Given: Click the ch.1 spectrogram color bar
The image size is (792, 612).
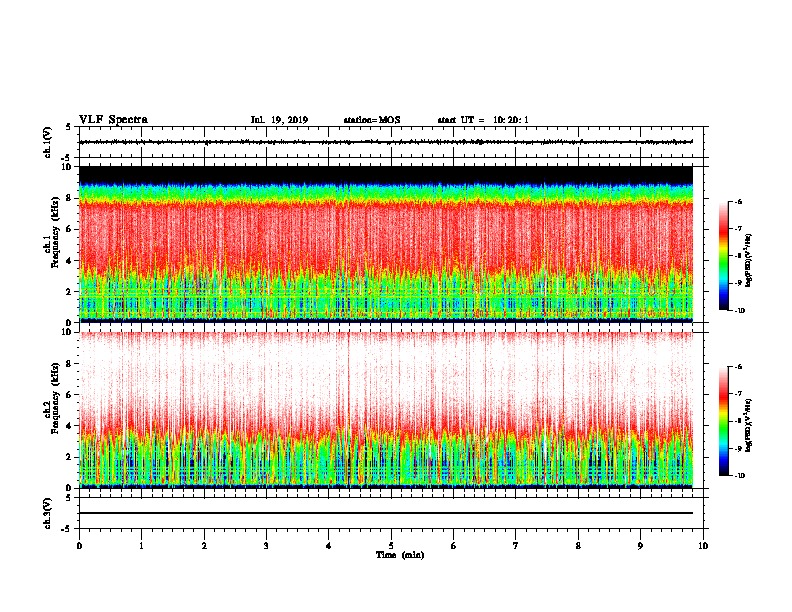Looking at the screenshot, I should (x=724, y=256).
